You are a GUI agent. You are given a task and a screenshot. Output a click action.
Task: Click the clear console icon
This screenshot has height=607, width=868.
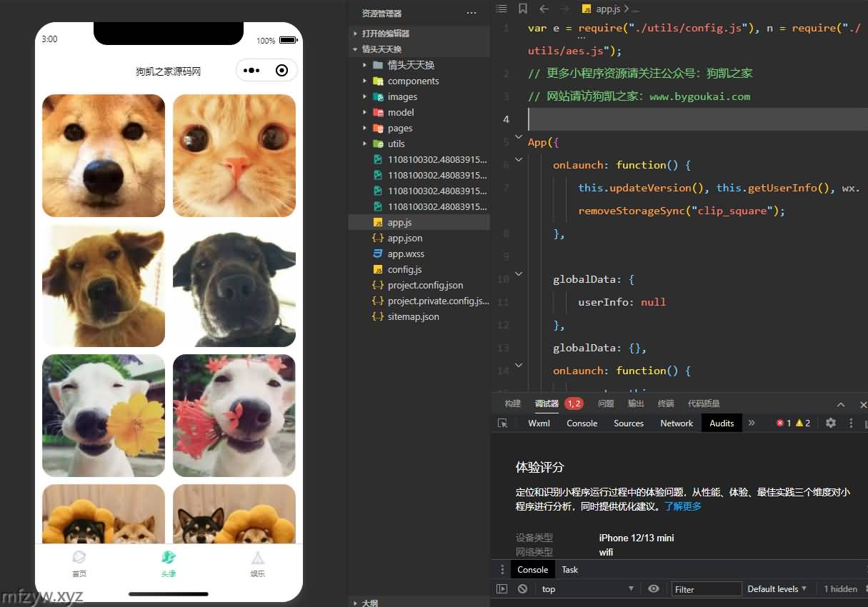click(522, 589)
